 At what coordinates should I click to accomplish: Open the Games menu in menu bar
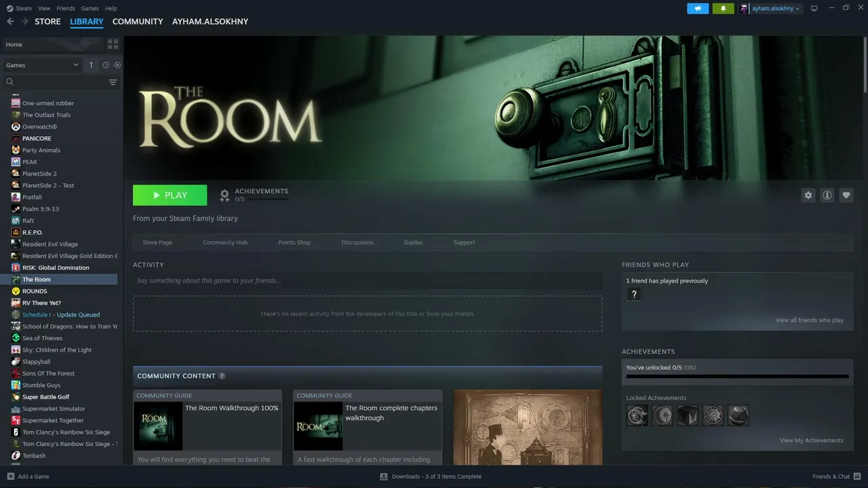pyautogui.click(x=90, y=8)
